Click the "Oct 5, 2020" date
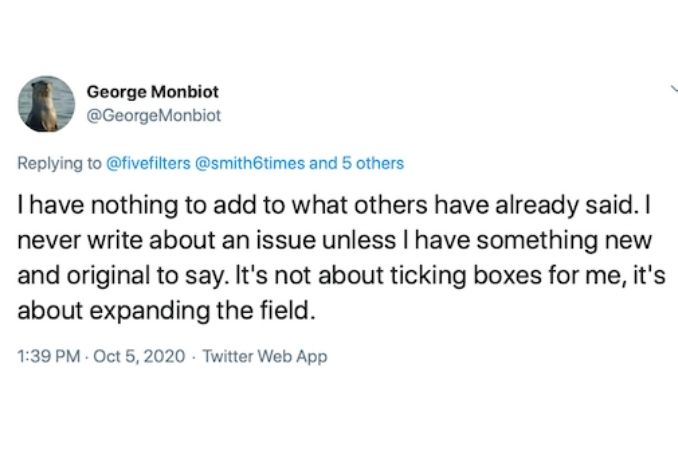The width and height of the screenshot is (678, 455). [139, 356]
